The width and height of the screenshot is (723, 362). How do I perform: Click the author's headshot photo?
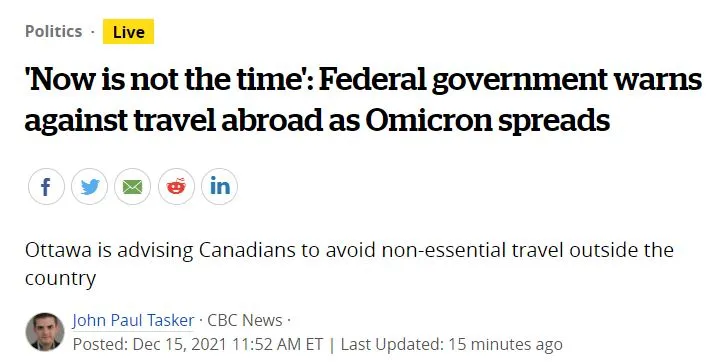coord(45,332)
